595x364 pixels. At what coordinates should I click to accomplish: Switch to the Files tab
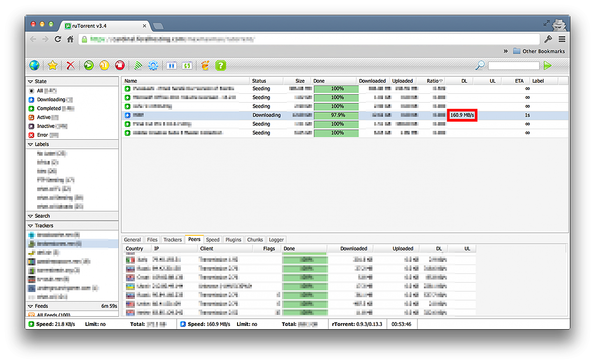tap(152, 240)
